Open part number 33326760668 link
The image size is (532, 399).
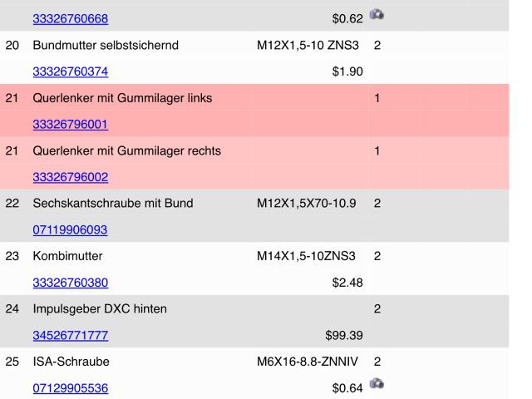70,19
